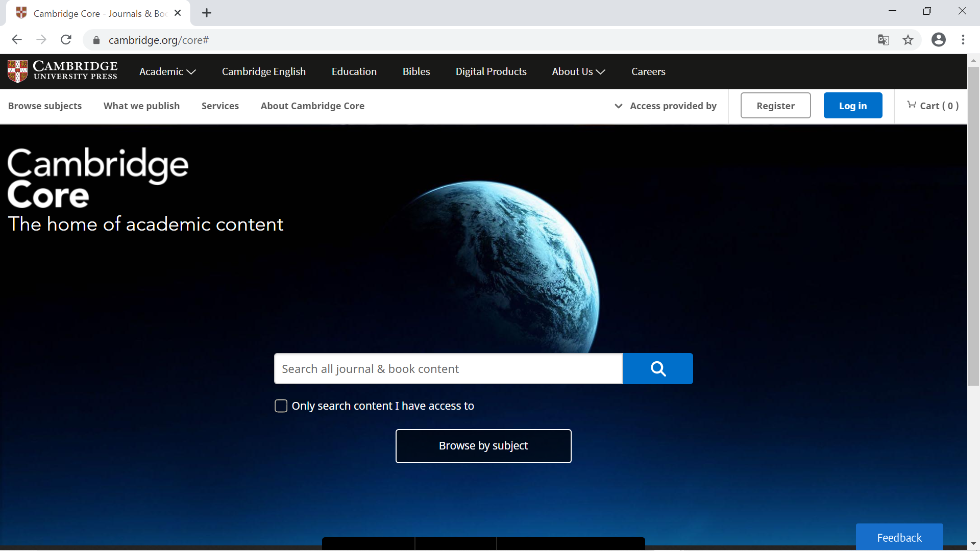Screen dimensions: 980x551
Task: Click the address bar URL
Action: pos(159,40)
